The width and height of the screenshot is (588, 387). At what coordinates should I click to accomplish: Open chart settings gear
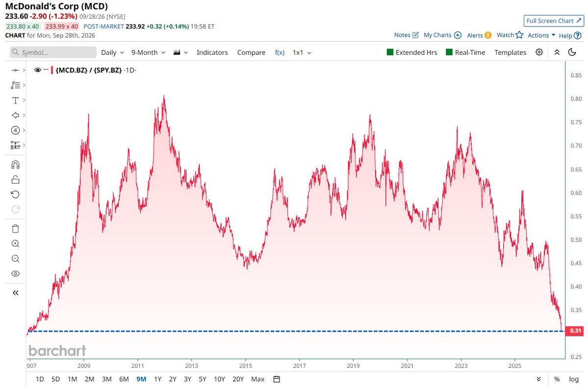(539, 52)
